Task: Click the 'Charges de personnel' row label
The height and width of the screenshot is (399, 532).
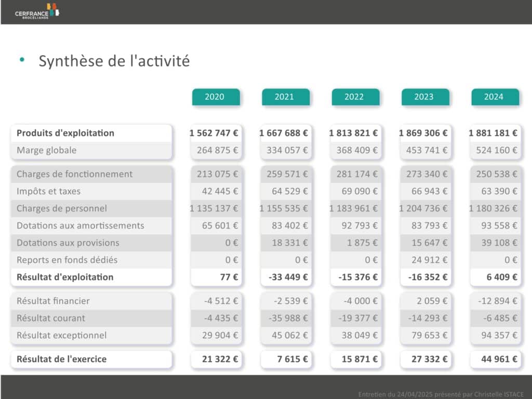Action: click(x=62, y=208)
